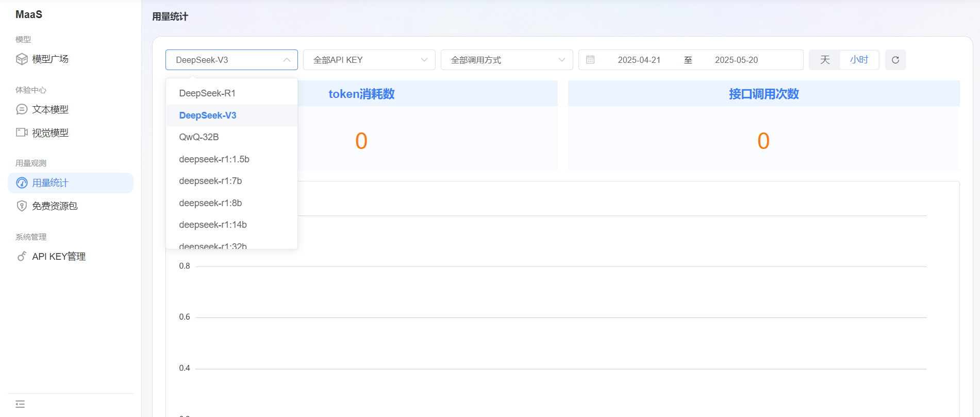Choose deepseek-r1:8b from the list

(231, 203)
